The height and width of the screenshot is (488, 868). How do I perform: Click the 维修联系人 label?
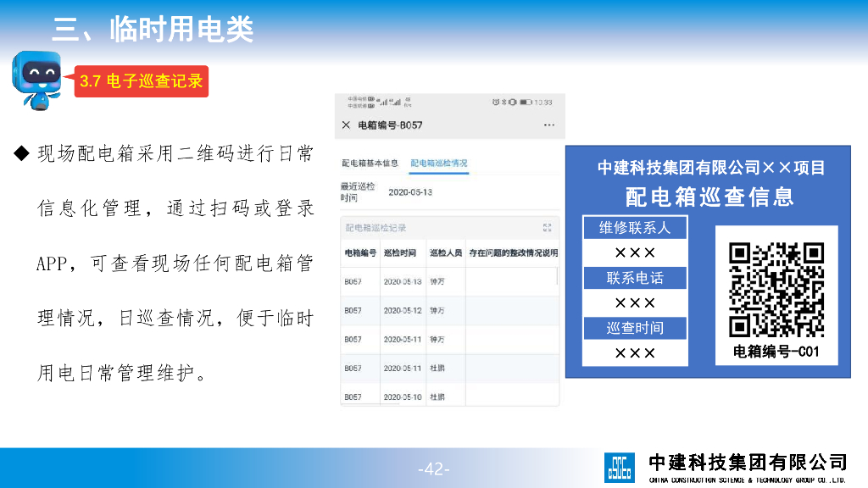coord(635,227)
